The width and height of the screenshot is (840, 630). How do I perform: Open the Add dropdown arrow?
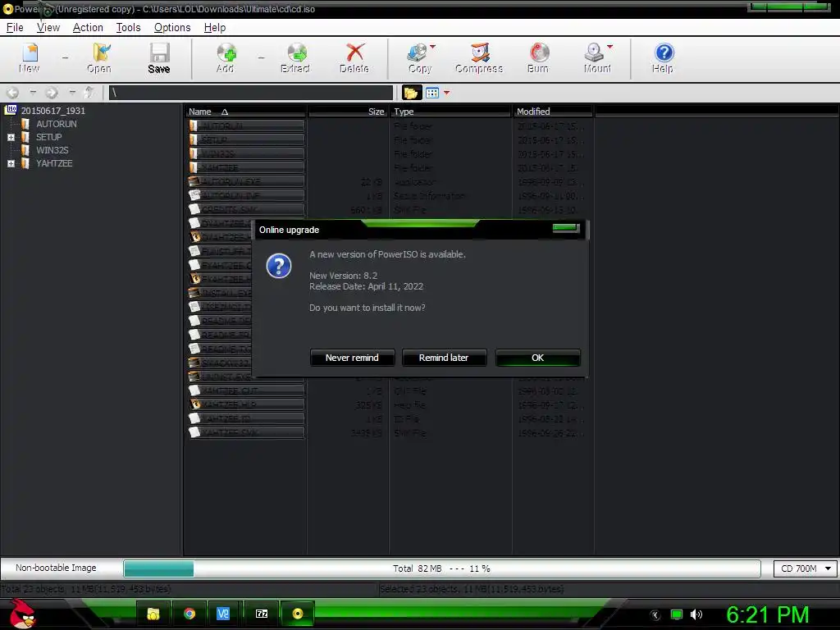[261, 57]
